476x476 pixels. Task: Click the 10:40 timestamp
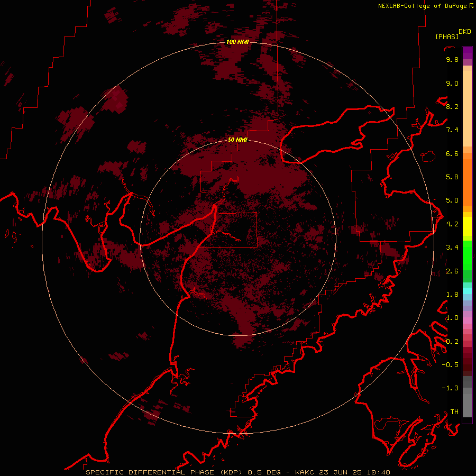(x=378, y=472)
